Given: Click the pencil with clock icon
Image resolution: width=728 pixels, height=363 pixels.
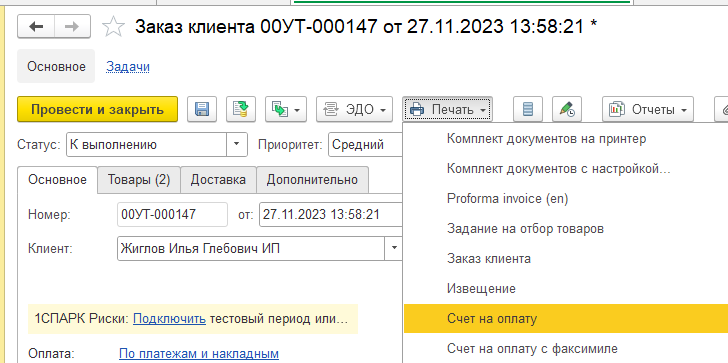Looking at the screenshot, I should click(567, 110).
